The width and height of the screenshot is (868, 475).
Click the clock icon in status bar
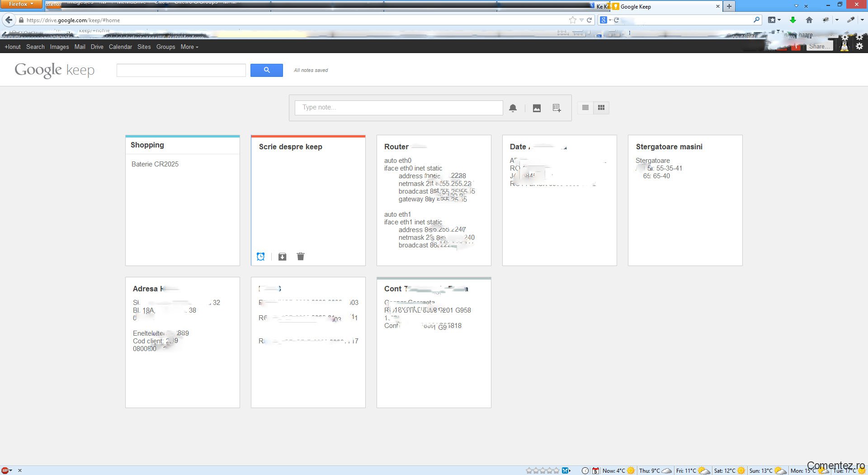[x=585, y=470]
